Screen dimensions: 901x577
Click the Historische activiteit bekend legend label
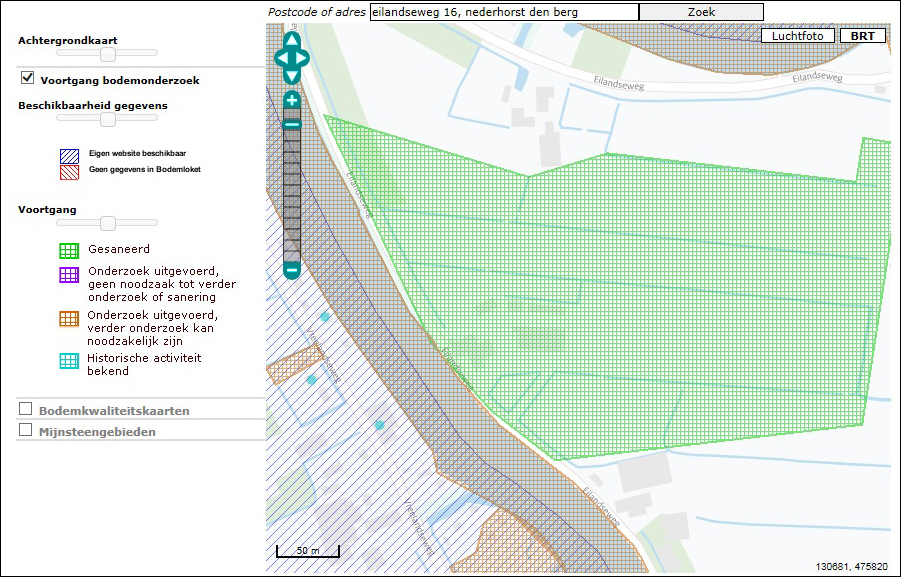144,364
